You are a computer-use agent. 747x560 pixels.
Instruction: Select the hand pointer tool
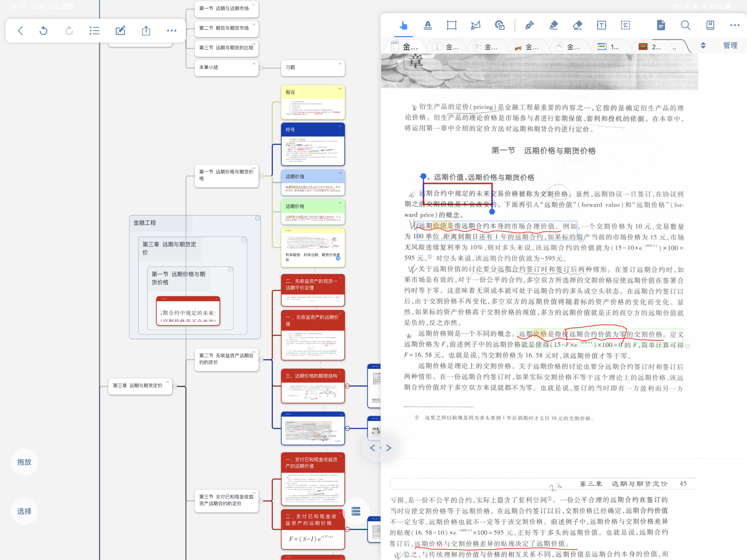[x=403, y=25]
